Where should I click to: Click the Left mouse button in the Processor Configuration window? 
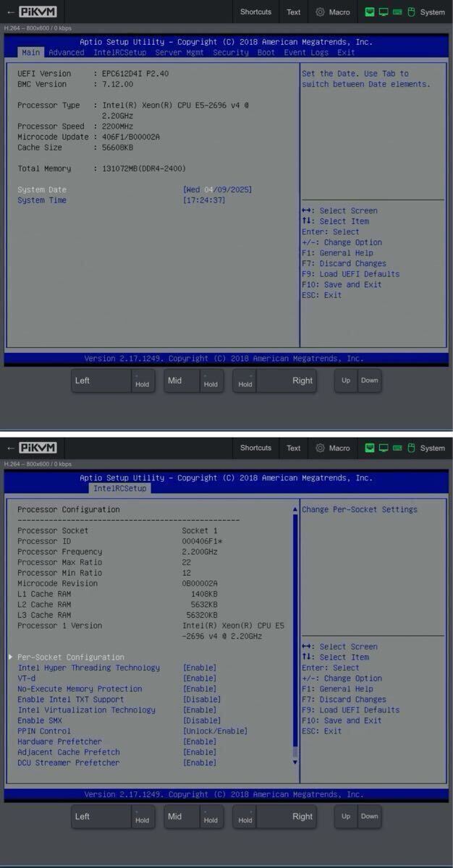[x=101, y=817]
